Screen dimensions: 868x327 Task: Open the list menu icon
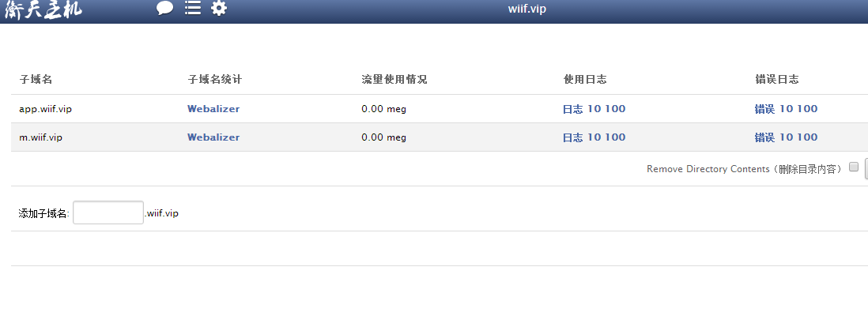(x=193, y=8)
